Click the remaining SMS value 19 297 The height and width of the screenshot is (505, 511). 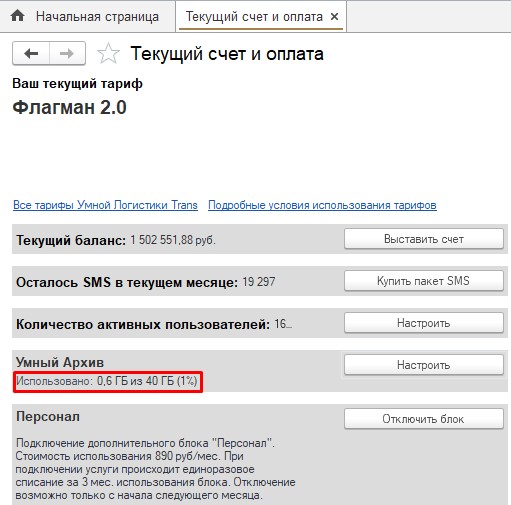[x=259, y=282]
